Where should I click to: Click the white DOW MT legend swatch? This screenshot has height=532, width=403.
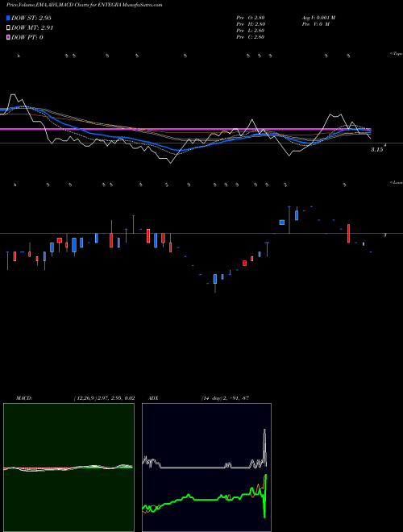pyautogui.click(x=9, y=28)
